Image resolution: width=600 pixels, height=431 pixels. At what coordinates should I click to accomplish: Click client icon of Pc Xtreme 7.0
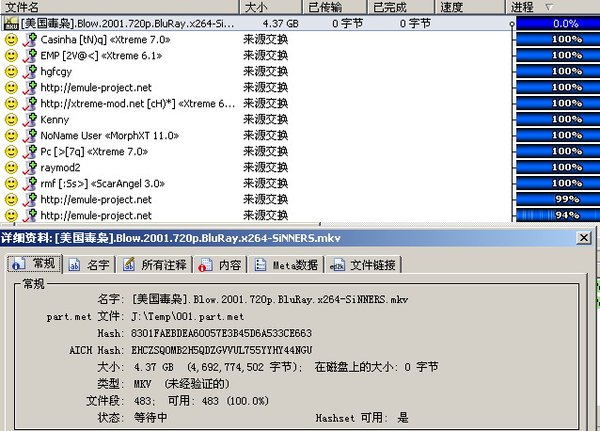tap(30, 152)
